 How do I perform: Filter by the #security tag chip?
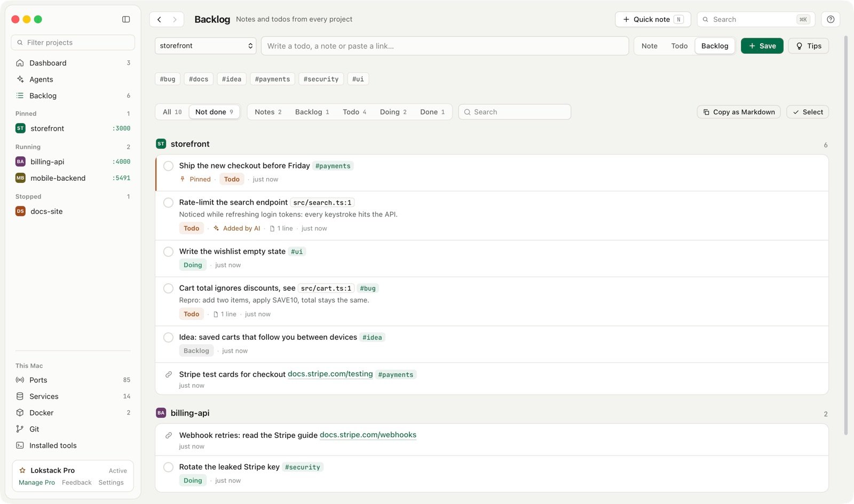(321, 79)
